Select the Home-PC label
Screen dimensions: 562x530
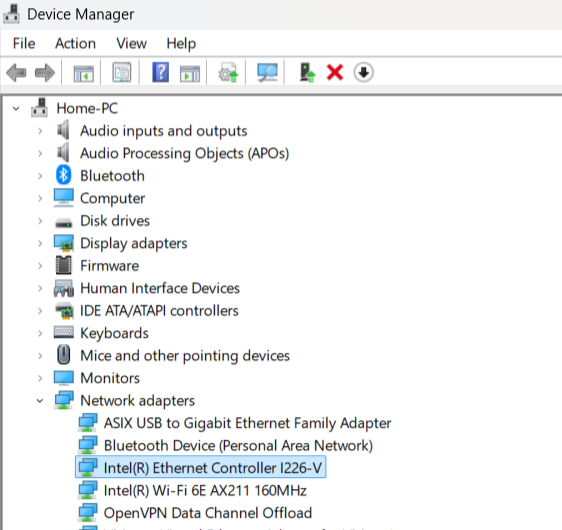pos(87,108)
